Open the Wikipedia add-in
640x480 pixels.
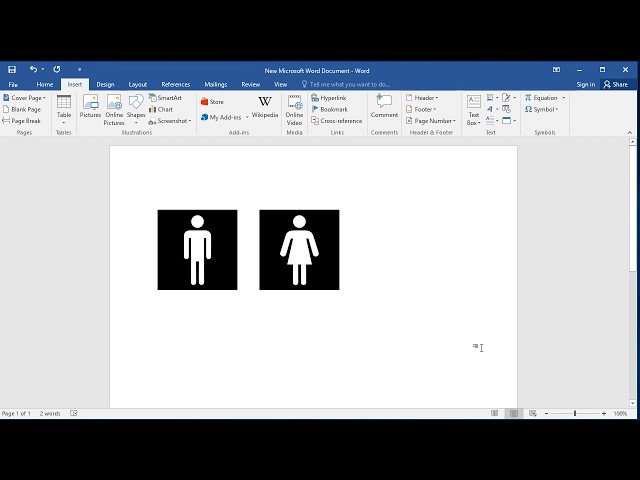pyautogui.click(x=265, y=107)
